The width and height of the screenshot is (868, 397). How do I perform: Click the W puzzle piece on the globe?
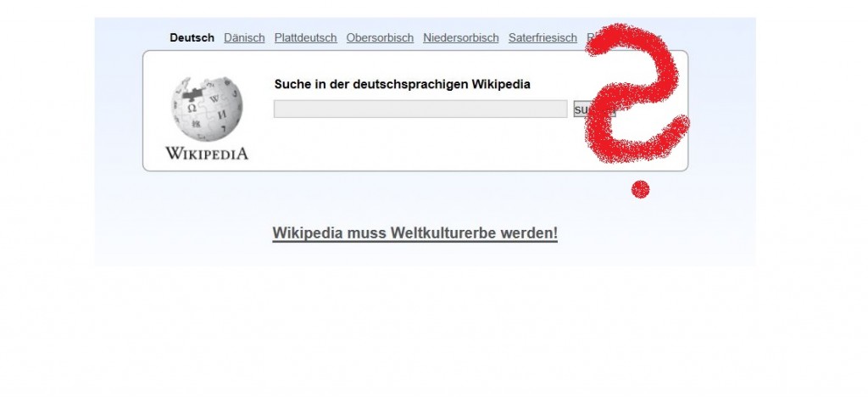(214, 99)
